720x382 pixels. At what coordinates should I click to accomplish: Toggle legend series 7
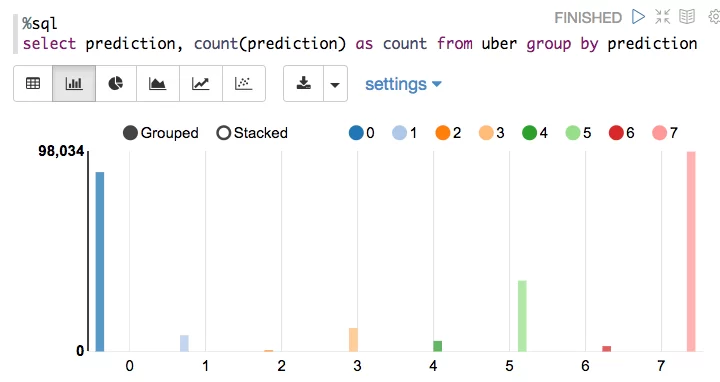tap(665, 133)
